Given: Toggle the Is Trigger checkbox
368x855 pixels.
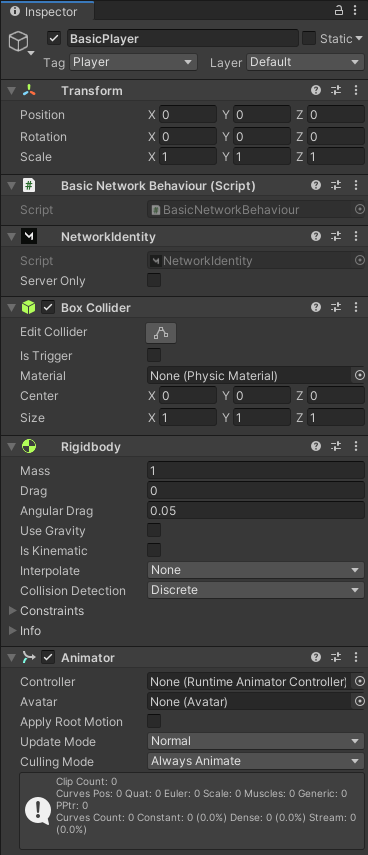Looking at the screenshot, I should 154,356.
